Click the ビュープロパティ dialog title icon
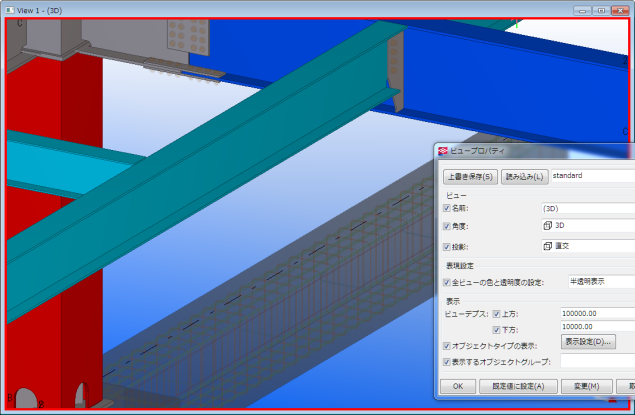Viewport: 635px width, 415px height. coord(442,151)
